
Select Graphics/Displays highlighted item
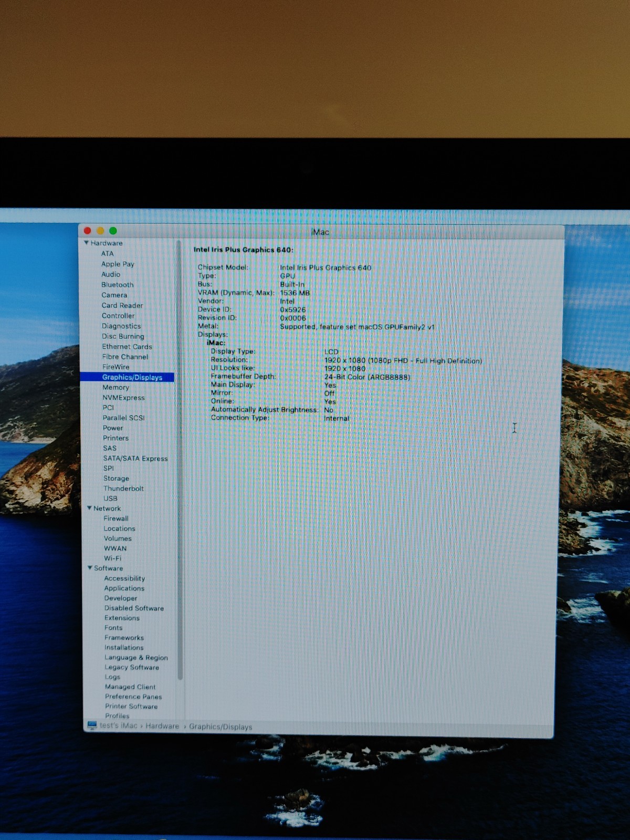coord(132,377)
